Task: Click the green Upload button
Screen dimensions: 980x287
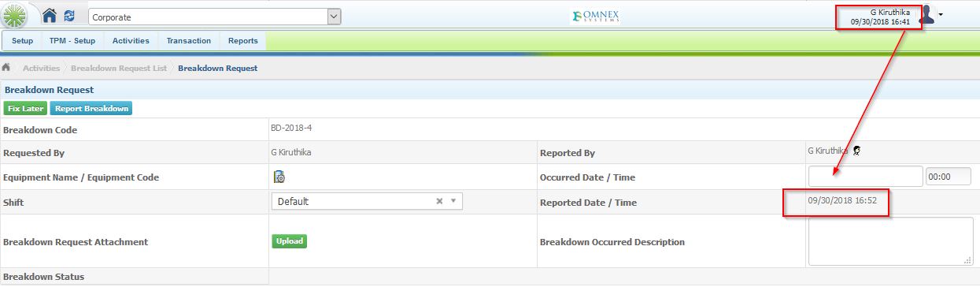Action: (x=289, y=241)
